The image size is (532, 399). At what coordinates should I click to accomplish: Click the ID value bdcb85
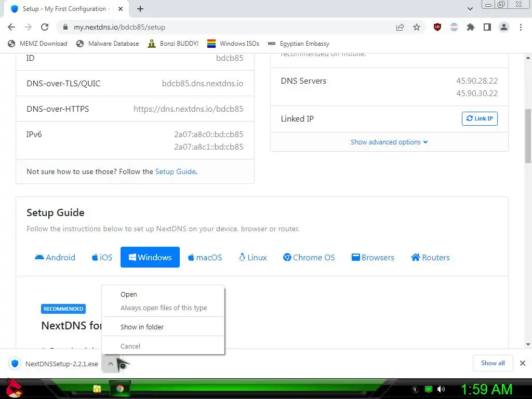click(x=230, y=58)
